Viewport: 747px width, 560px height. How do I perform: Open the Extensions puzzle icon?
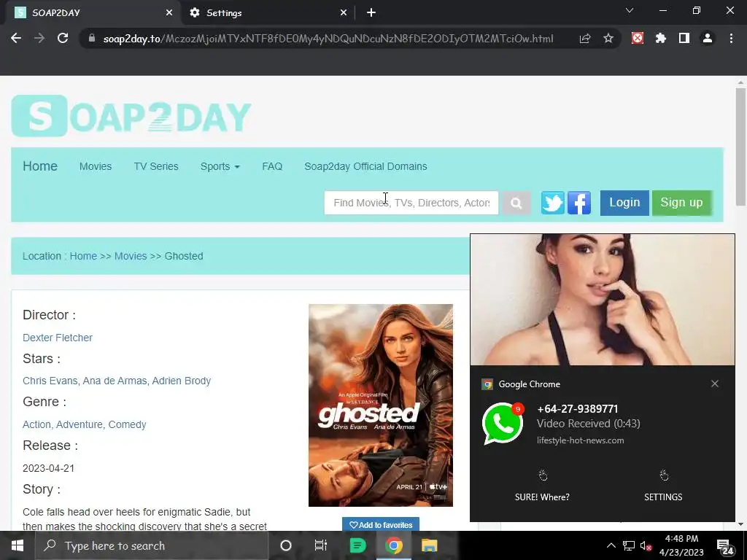(x=661, y=38)
